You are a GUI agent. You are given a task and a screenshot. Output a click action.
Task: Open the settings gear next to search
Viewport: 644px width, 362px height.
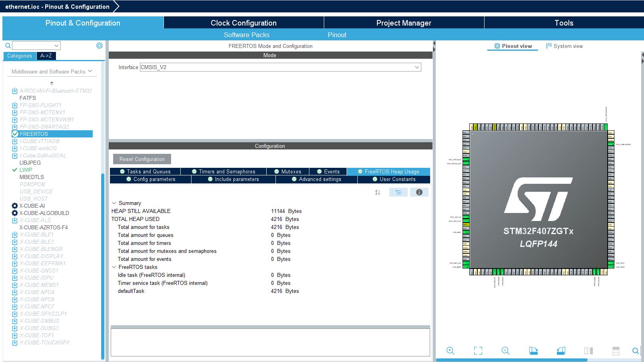(x=99, y=45)
